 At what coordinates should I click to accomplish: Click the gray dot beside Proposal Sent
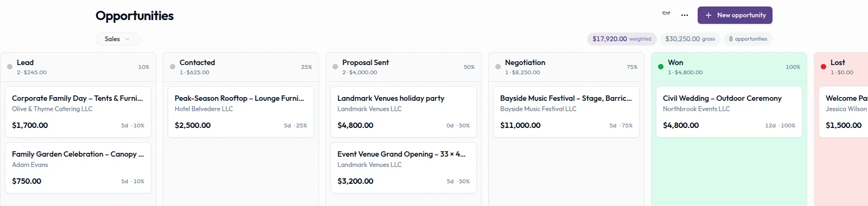pos(335,67)
